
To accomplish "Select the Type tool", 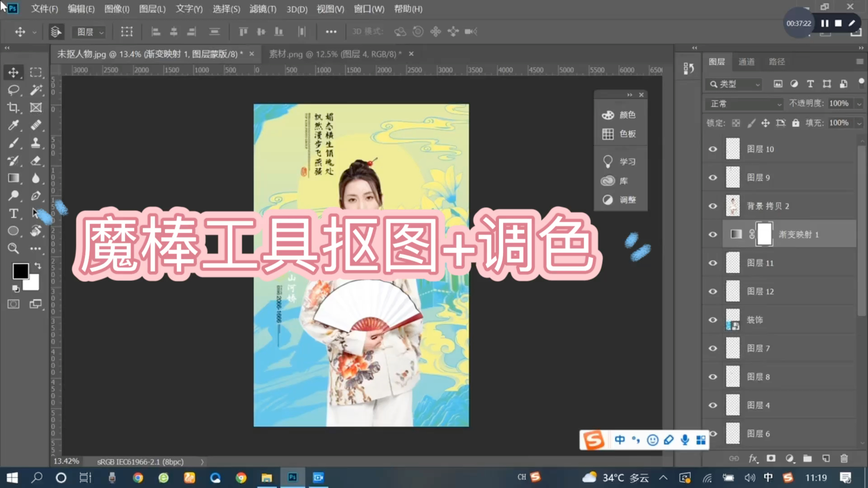I will [x=14, y=213].
